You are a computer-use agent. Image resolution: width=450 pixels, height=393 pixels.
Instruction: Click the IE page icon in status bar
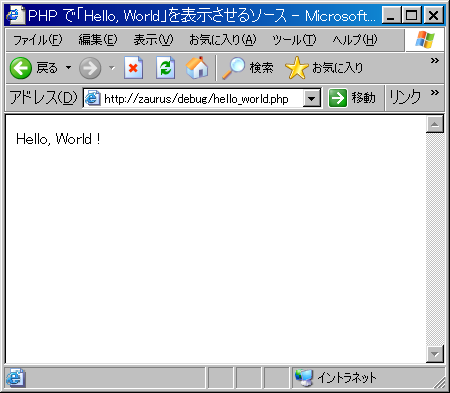tap(15, 378)
